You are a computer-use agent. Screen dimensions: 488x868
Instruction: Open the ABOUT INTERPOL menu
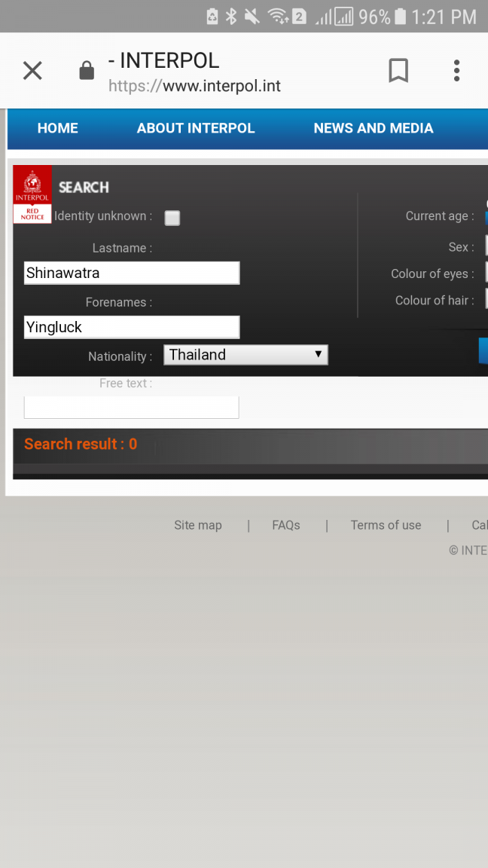196,128
